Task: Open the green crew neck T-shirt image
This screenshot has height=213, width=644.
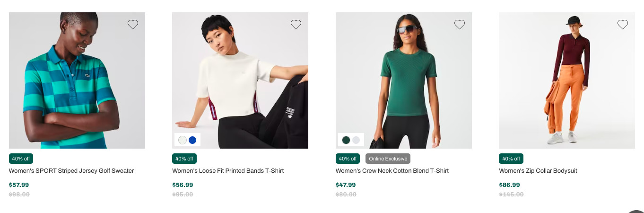Action: [x=404, y=80]
